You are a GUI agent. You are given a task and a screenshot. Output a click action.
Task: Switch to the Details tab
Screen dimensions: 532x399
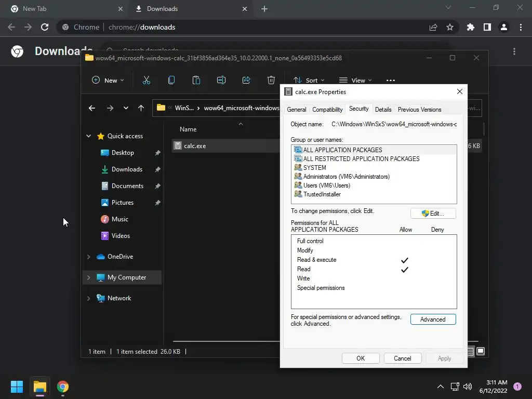coord(383,110)
